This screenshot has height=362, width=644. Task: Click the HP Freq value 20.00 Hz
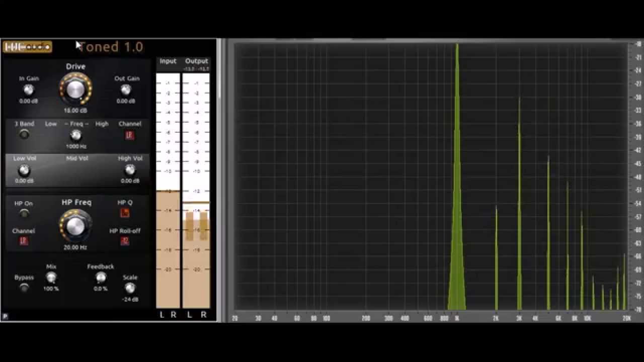[x=75, y=247]
